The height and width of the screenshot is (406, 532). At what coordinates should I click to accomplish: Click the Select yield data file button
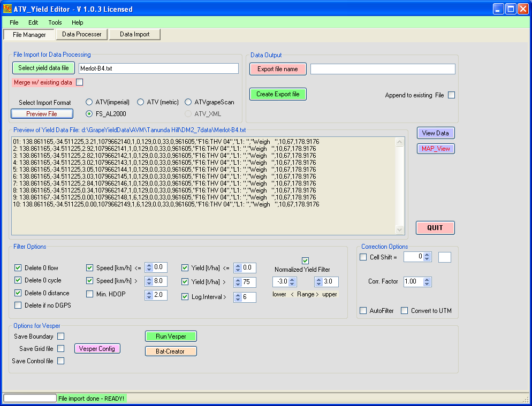tap(44, 68)
